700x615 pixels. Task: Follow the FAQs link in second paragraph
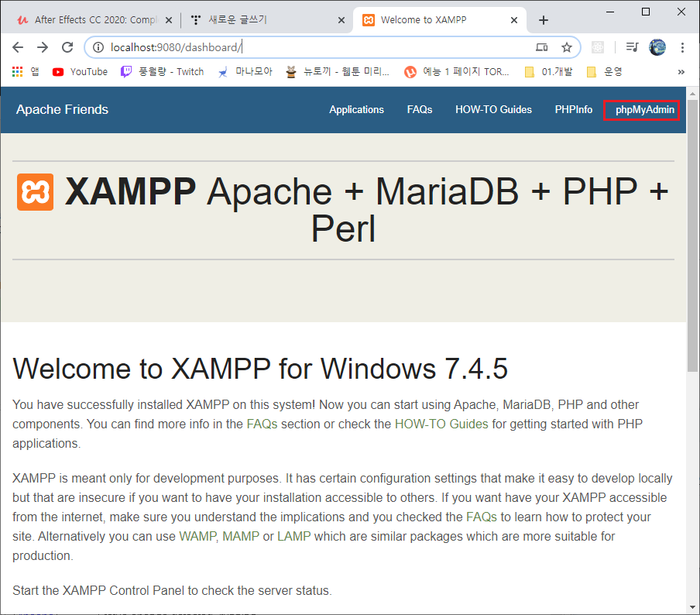pyautogui.click(x=482, y=517)
